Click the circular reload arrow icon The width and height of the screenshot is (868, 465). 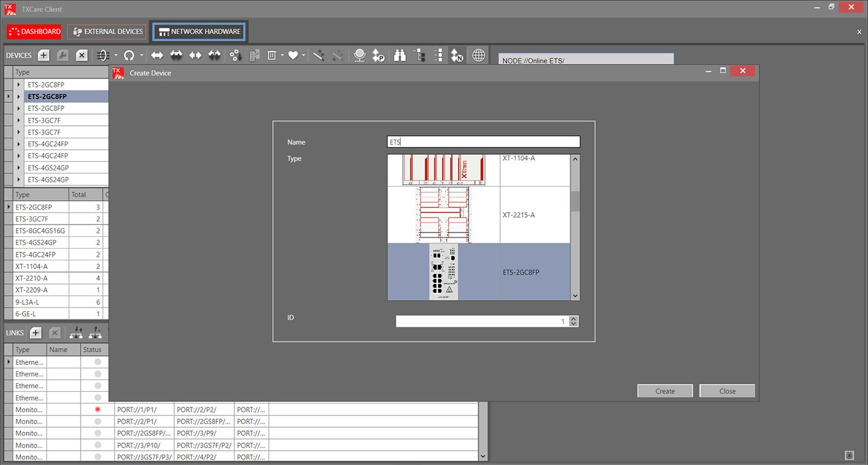[x=129, y=55]
